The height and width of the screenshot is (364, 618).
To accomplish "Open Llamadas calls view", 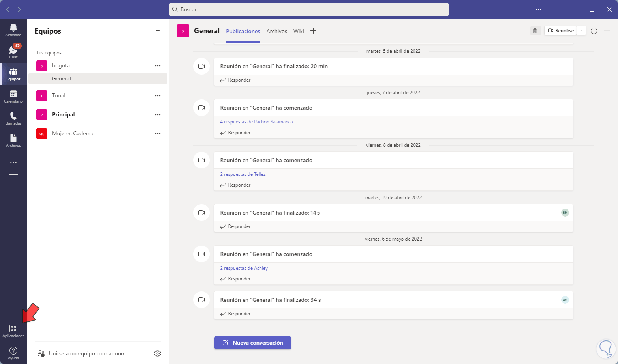I will [13, 118].
